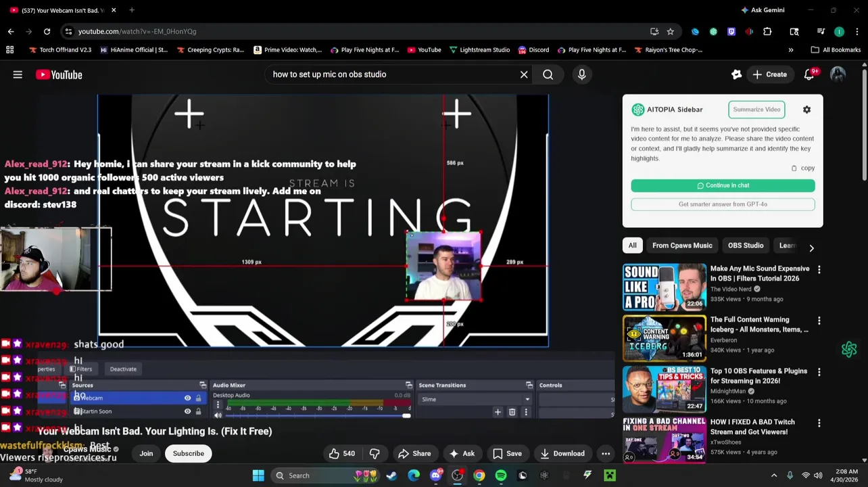Run search with the magnifier button
The width and height of the screenshot is (868, 487).
click(x=548, y=74)
